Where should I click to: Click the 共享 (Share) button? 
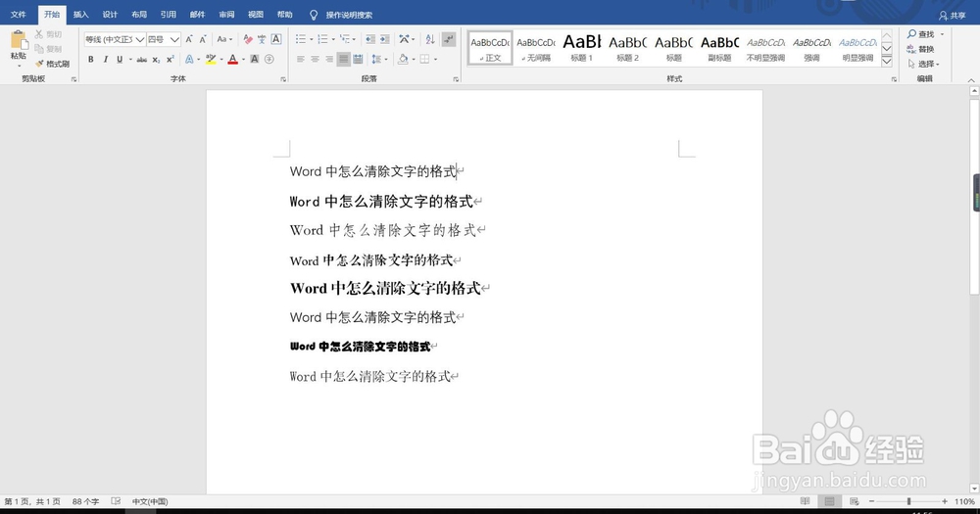click(x=953, y=15)
